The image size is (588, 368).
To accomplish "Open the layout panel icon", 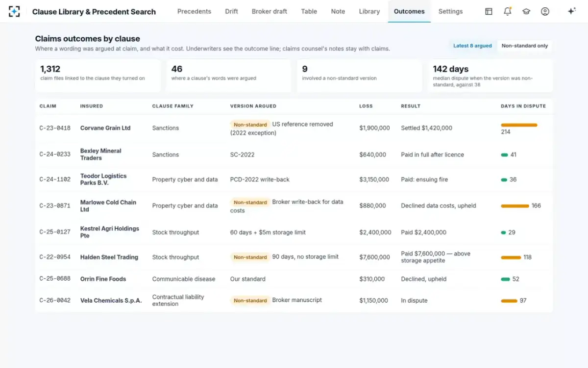I will click(489, 11).
